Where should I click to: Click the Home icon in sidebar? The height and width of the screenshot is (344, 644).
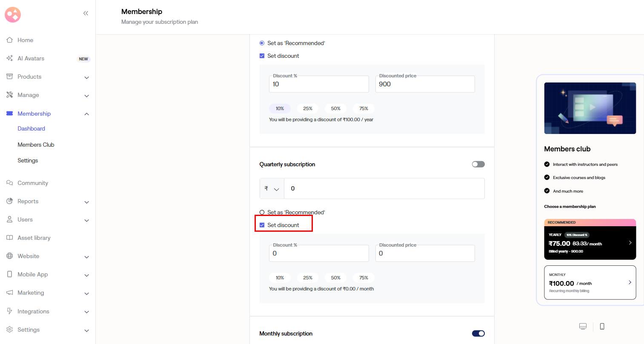point(9,40)
